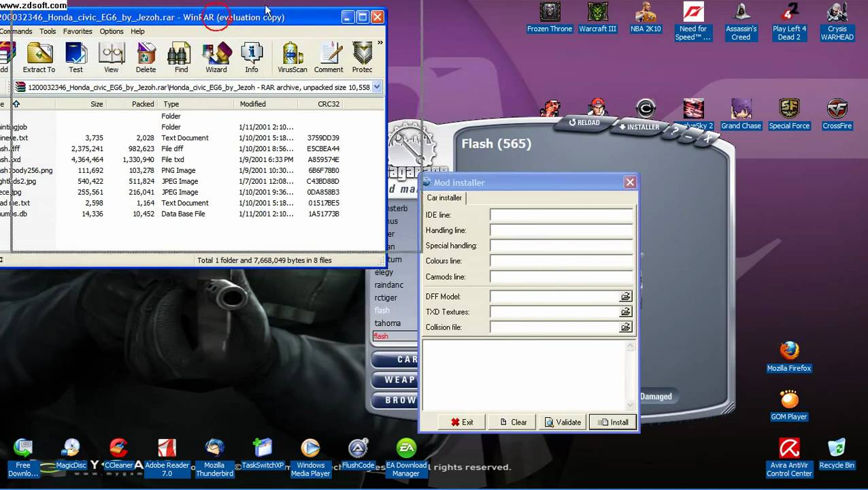The height and width of the screenshot is (490, 868).
Task: Select raindanc in the car list
Action: point(389,285)
